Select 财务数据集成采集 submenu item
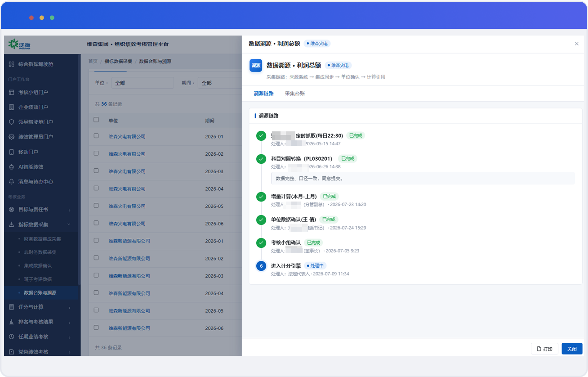The image size is (588, 377). point(42,239)
